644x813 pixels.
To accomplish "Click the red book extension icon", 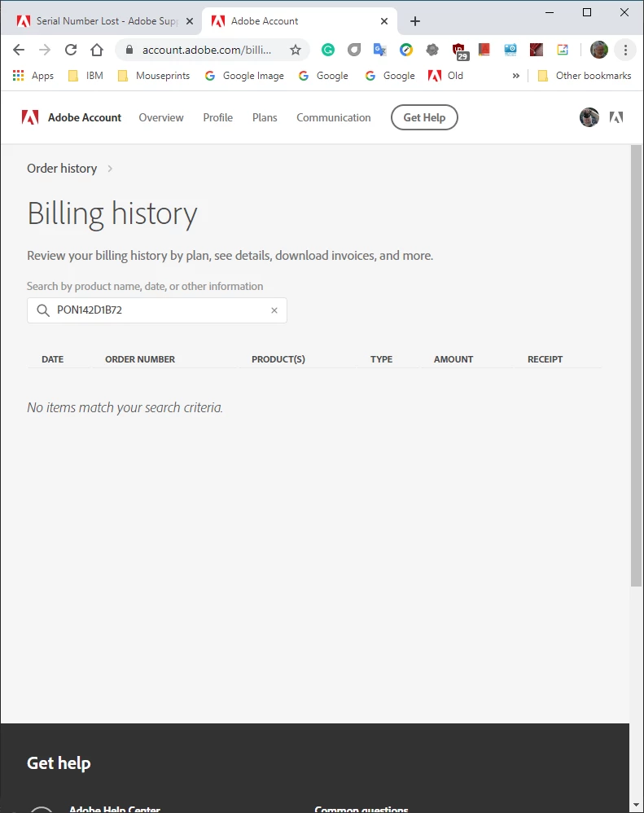I will (484, 50).
